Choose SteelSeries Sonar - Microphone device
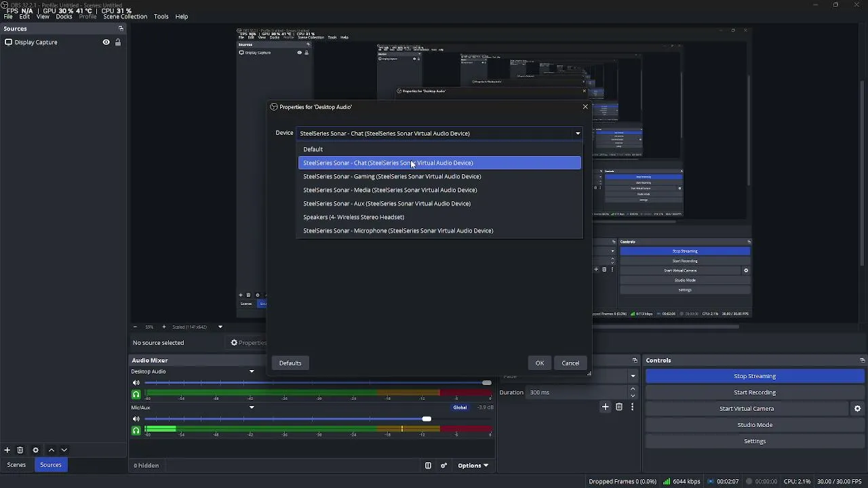868x488 pixels. click(440, 230)
